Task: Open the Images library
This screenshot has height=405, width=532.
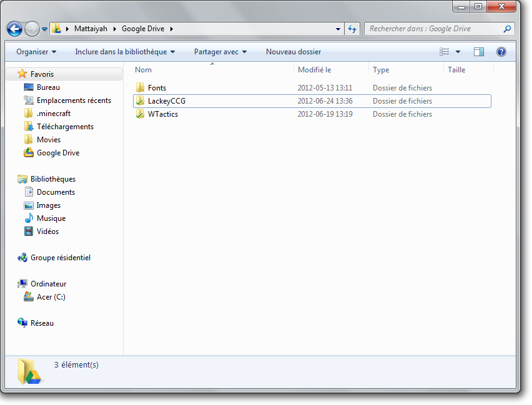Action: (49, 205)
